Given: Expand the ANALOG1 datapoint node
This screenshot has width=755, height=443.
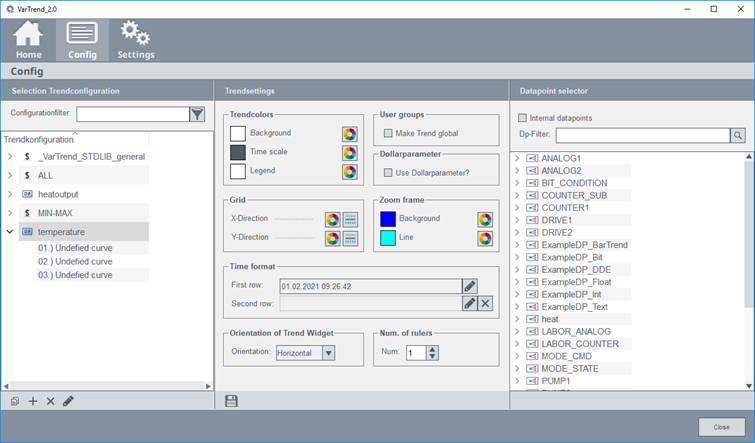Looking at the screenshot, I should pyautogui.click(x=516, y=158).
